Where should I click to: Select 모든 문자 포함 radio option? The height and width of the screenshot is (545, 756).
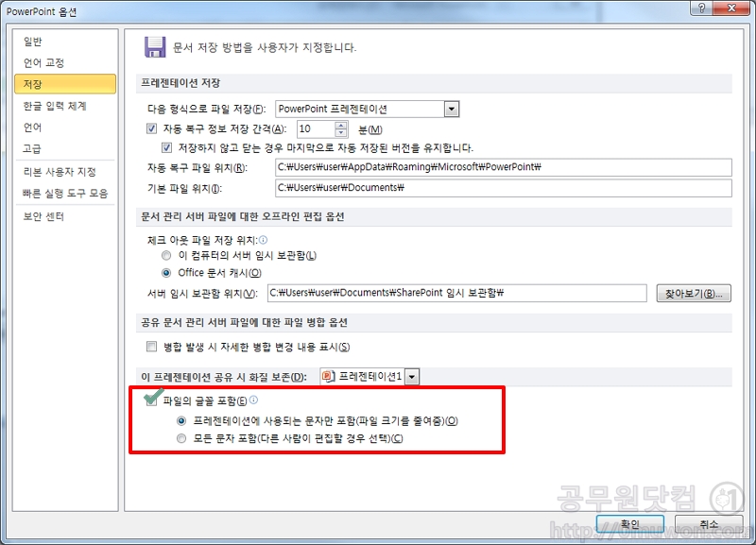181,438
